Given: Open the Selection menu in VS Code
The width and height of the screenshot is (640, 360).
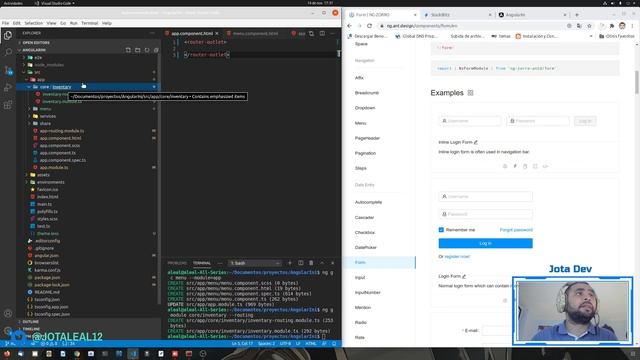Looking at the screenshot, I should point(33,23).
